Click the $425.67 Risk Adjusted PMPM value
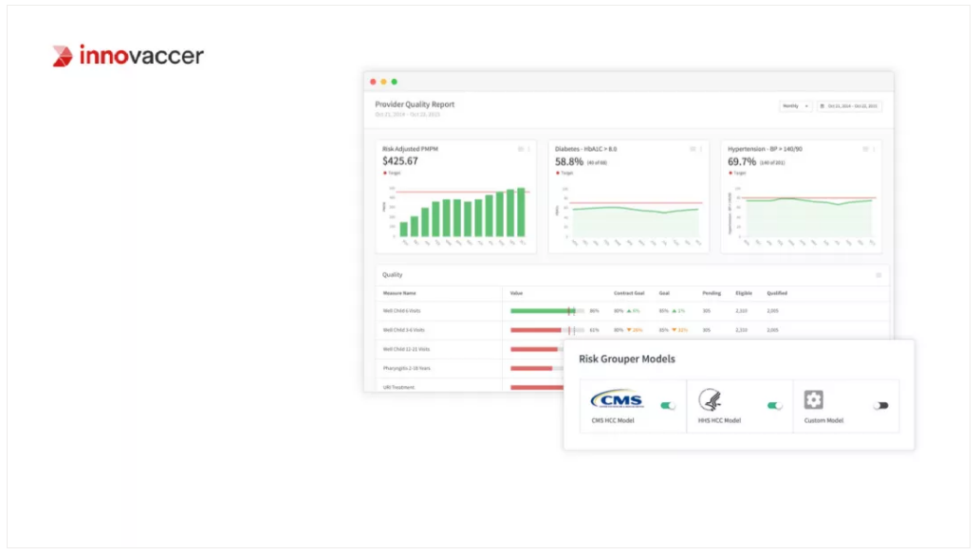 point(400,161)
